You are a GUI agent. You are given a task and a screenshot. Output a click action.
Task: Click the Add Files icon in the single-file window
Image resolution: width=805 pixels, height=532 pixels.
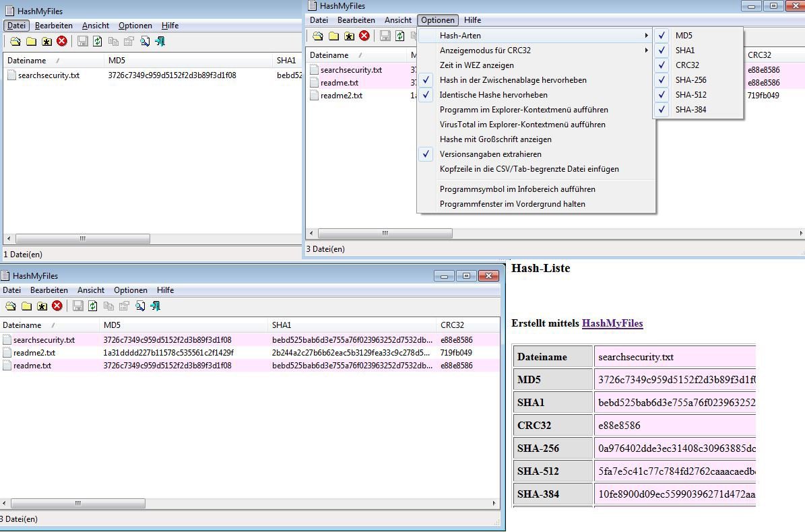click(15, 42)
